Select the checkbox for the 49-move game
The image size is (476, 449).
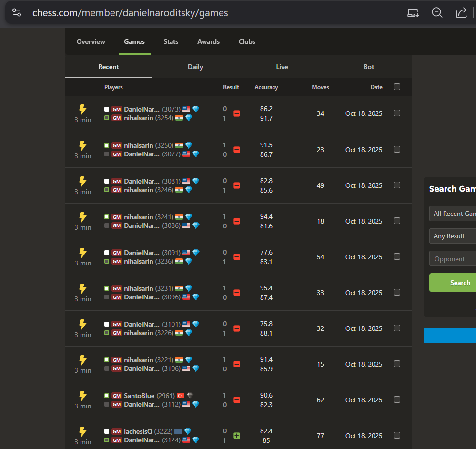tap(397, 185)
